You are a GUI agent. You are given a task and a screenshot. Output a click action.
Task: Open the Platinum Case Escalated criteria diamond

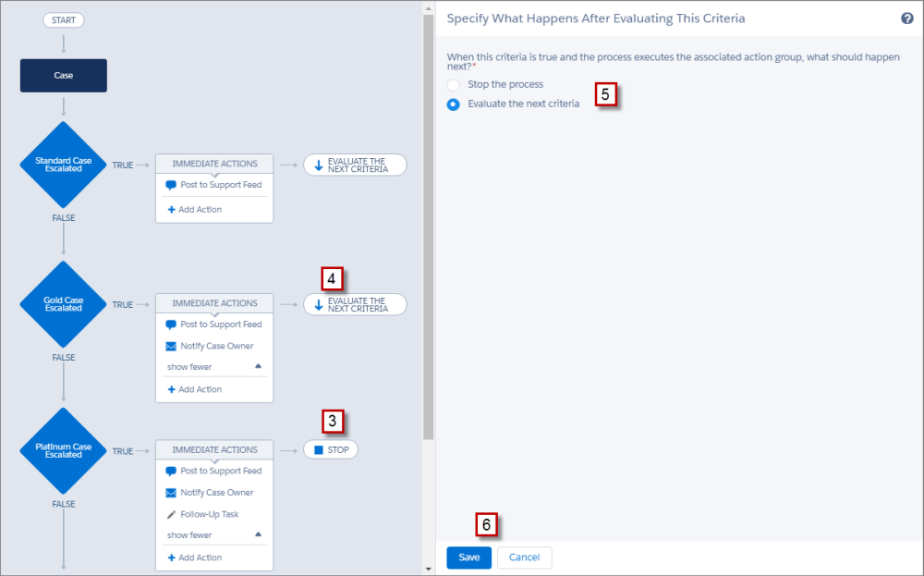click(63, 451)
